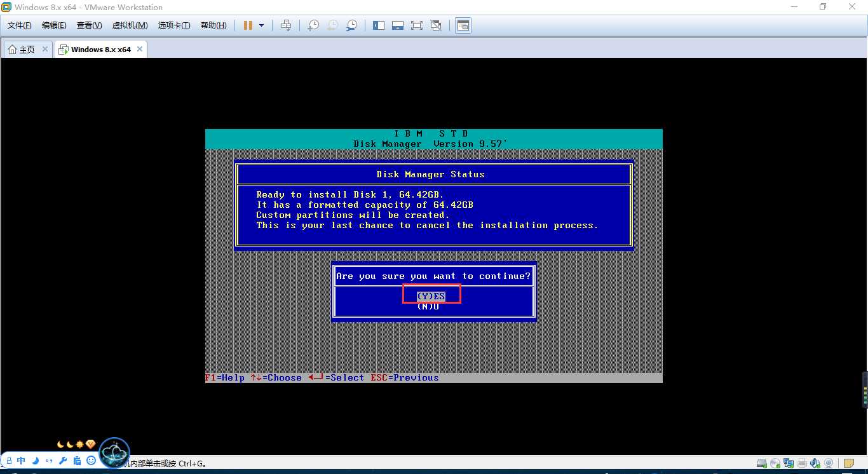Viewport: 868px width, 474px height.
Task: Take a snapshot of this virtual machine
Action: [313, 25]
